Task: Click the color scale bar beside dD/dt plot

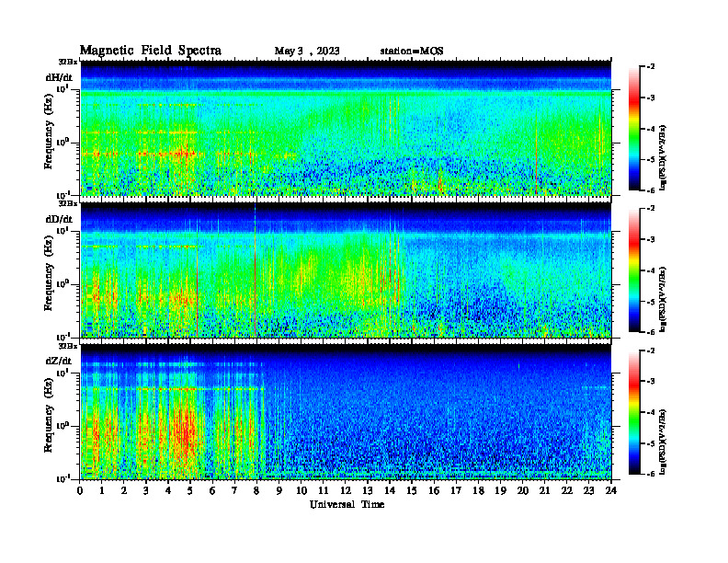Action: coord(634,270)
